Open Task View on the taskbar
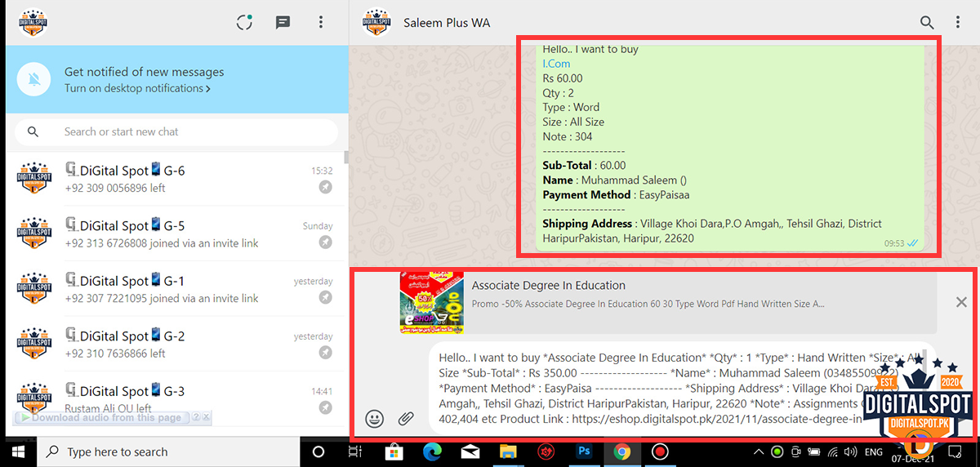Image resolution: width=980 pixels, height=467 pixels. pos(355,451)
